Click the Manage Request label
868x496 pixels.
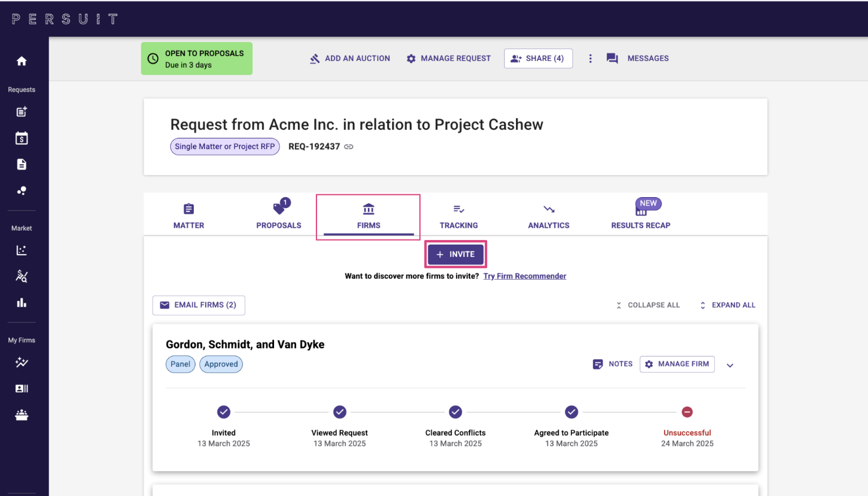[455, 59]
